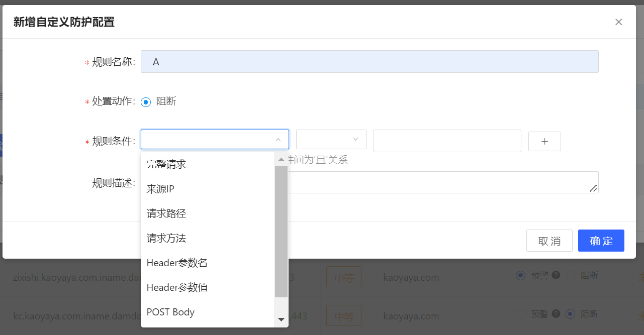
Task: Click the 取消 button
Action: [x=549, y=241]
